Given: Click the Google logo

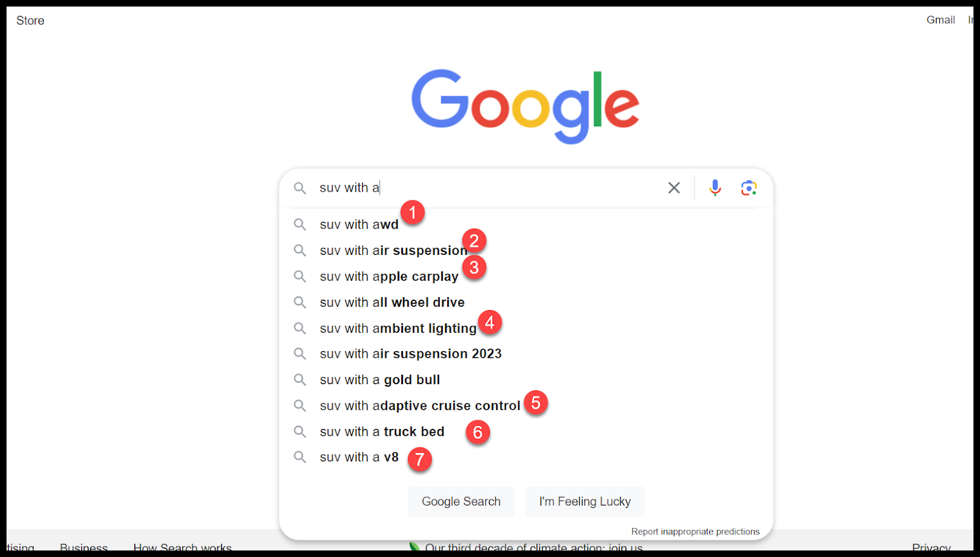Looking at the screenshot, I should [x=525, y=106].
